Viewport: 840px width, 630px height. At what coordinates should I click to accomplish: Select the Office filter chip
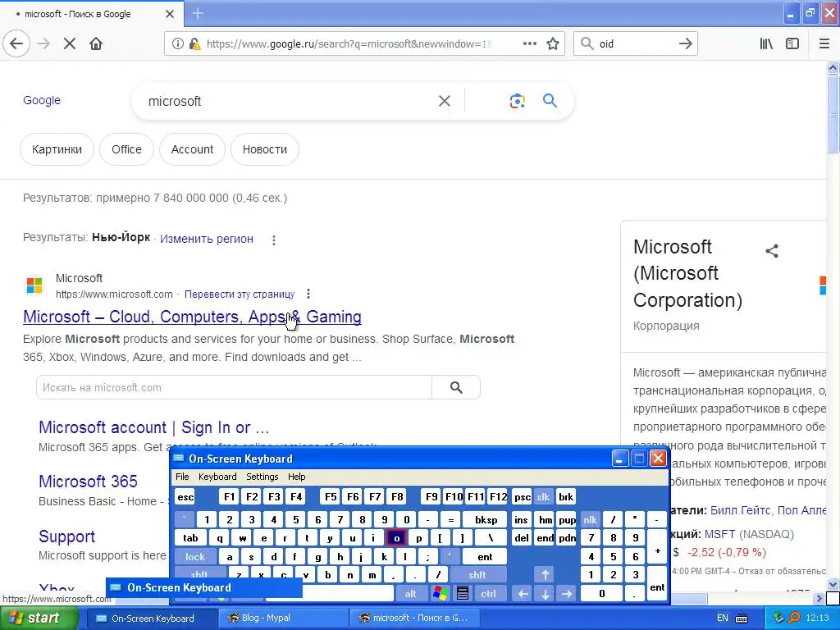click(126, 149)
